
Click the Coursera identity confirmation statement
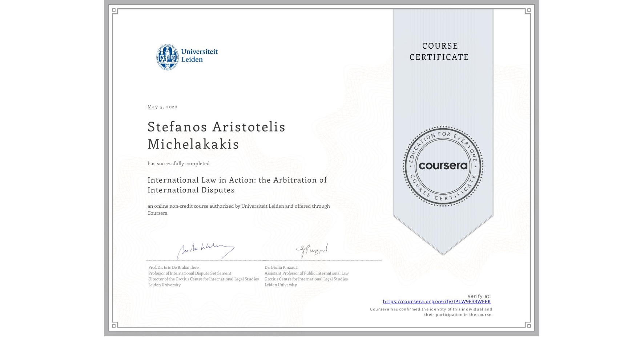click(431, 312)
